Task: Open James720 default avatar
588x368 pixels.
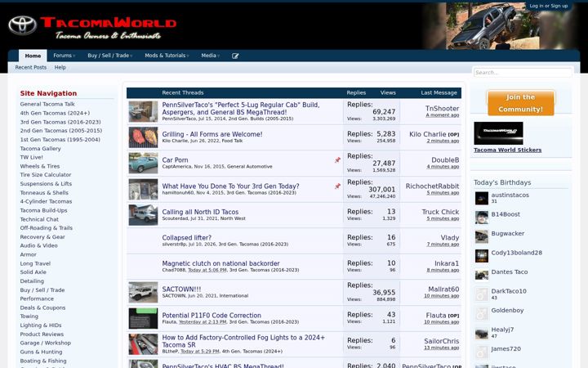Action: point(482,352)
